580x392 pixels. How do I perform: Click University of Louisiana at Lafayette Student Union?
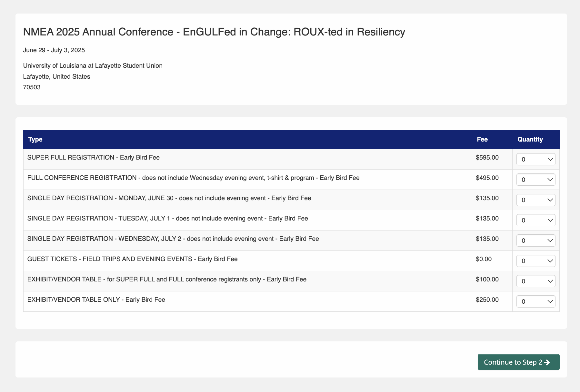click(x=93, y=65)
